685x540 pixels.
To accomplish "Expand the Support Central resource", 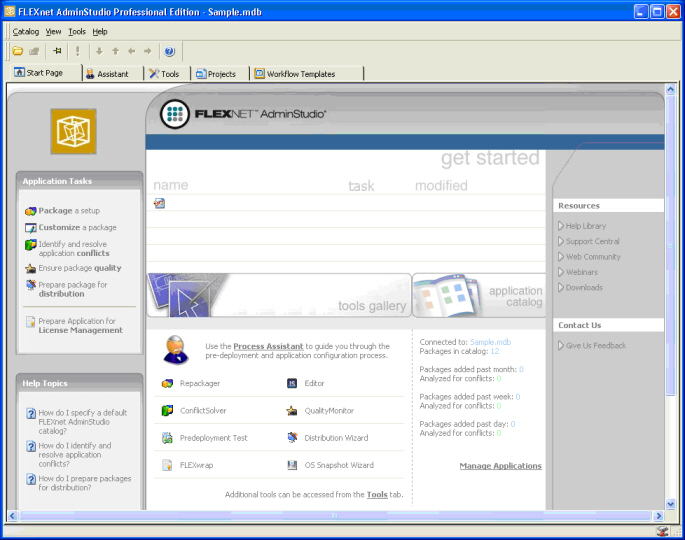I will tap(560, 241).
